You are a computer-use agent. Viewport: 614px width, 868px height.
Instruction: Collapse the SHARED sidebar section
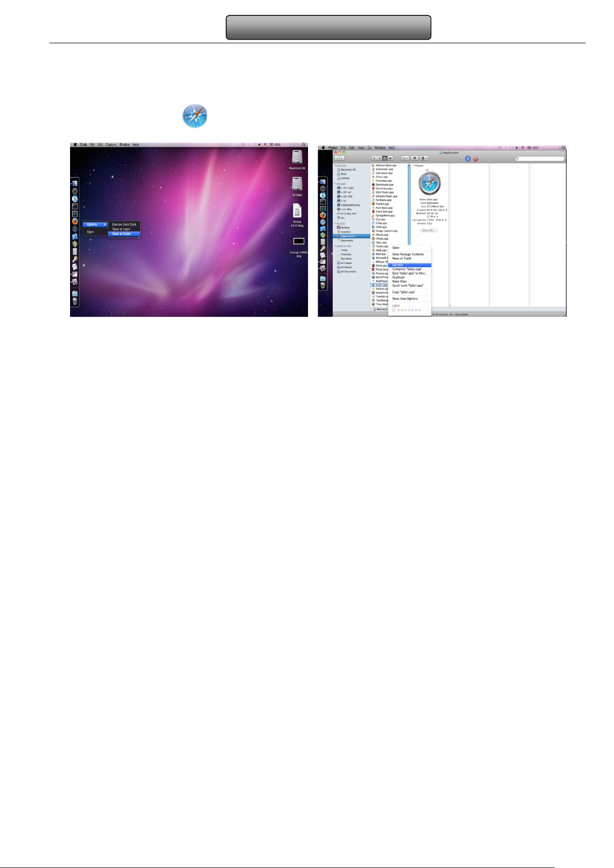335,184
